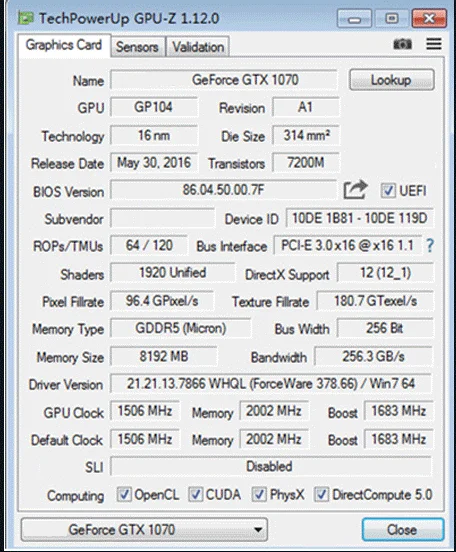
Task: Click Pixel Fillrate value 96.4 GPixel/s
Action: [x=162, y=301]
